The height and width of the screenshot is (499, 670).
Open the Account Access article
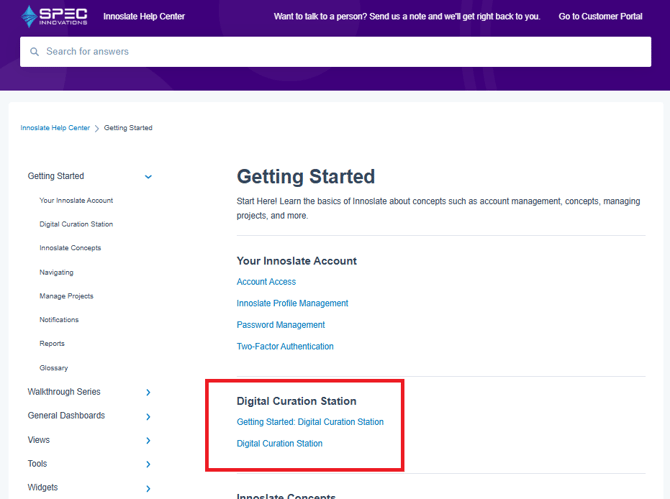[266, 282]
